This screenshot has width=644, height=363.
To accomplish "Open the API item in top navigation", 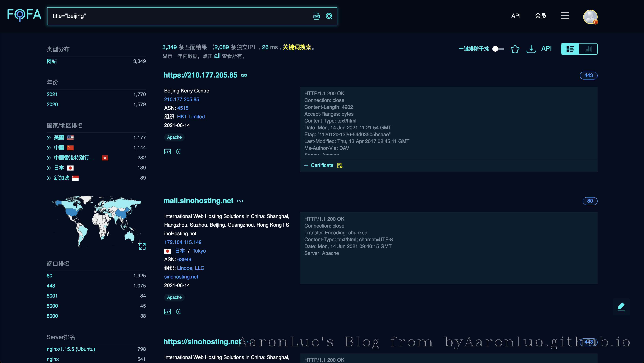I will (516, 16).
